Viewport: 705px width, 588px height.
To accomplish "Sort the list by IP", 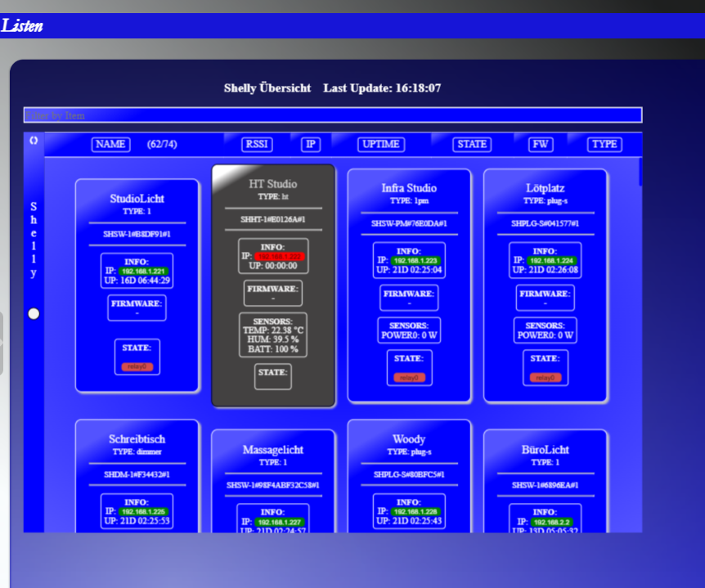I will point(310,145).
